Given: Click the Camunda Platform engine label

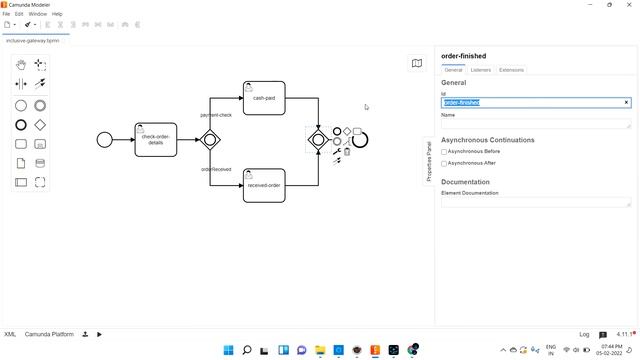Looking at the screenshot, I should click(x=49, y=334).
